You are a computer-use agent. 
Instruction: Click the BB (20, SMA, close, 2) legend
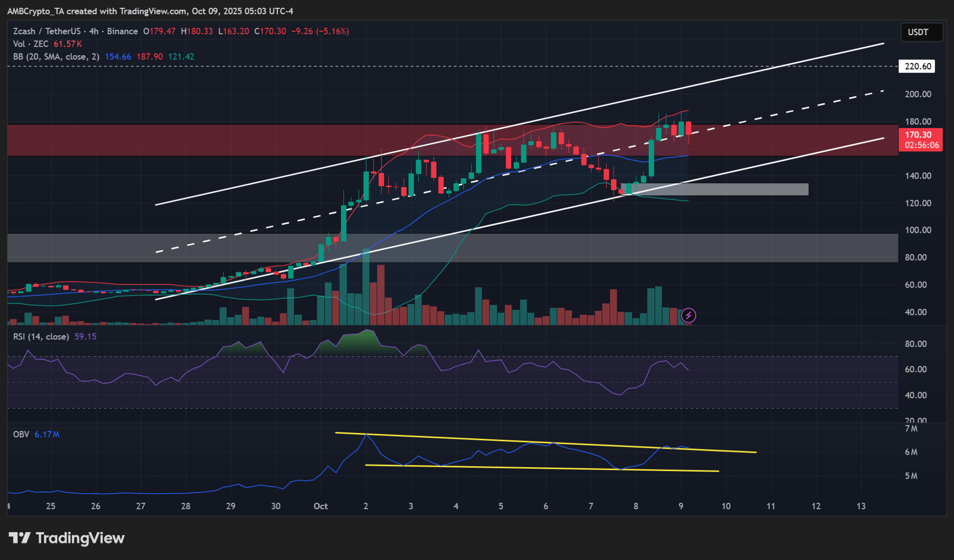point(56,57)
